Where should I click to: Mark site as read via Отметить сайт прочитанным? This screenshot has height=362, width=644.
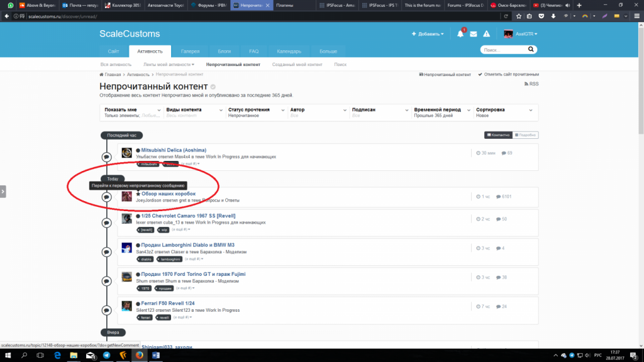click(x=508, y=74)
